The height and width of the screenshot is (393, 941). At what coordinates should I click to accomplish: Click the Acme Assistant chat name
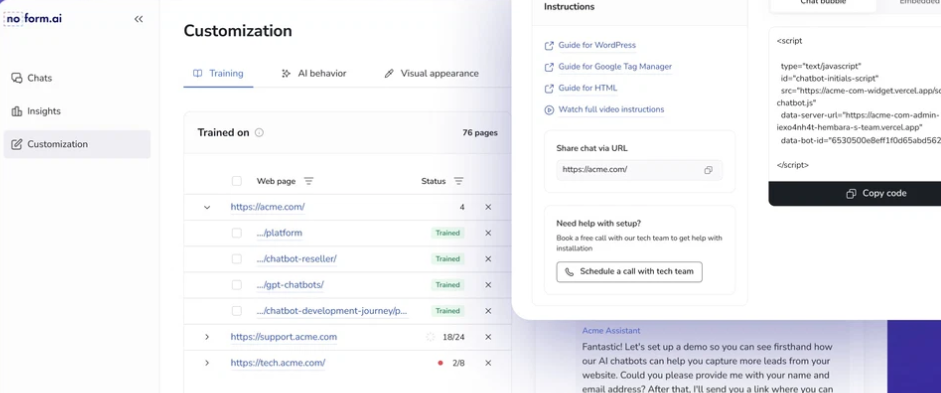coord(611,331)
